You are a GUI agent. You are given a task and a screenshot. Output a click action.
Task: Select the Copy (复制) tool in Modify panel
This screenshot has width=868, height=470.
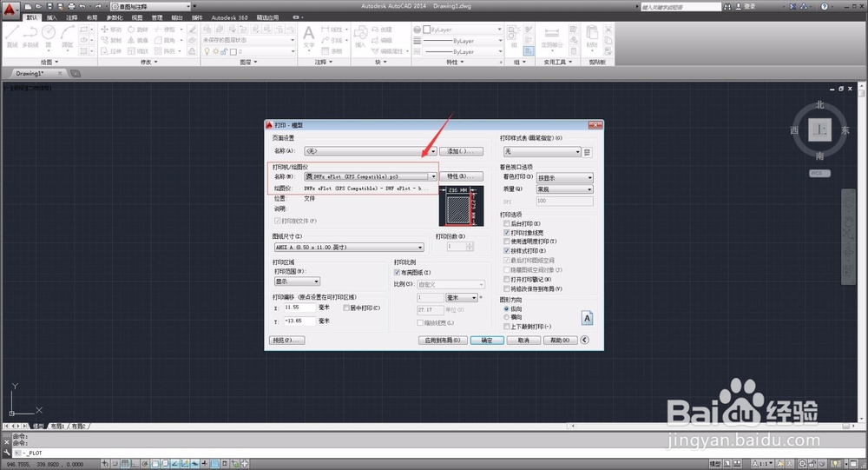tap(111, 41)
